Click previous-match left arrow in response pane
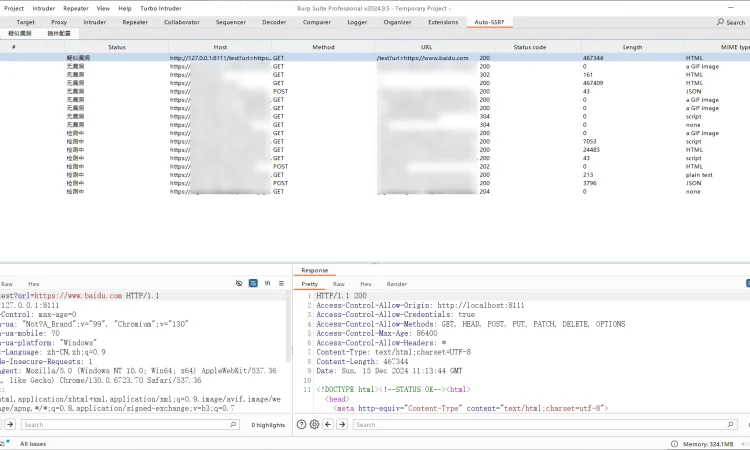The height and width of the screenshot is (450, 750). (x=328, y=424)
